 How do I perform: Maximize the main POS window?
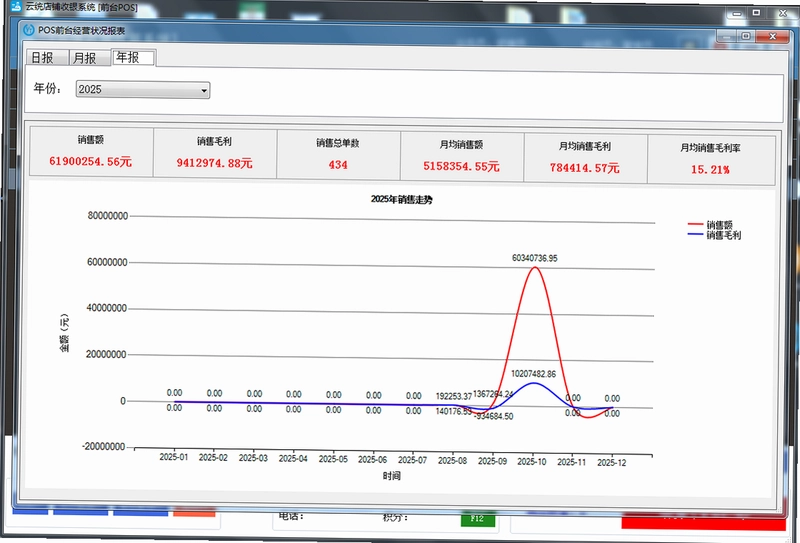click(756, 13)
